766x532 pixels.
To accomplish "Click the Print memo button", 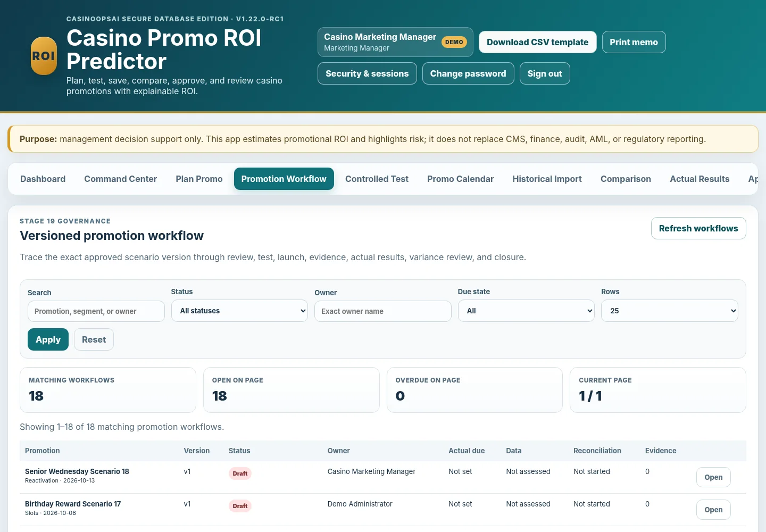I will point(634,42).
